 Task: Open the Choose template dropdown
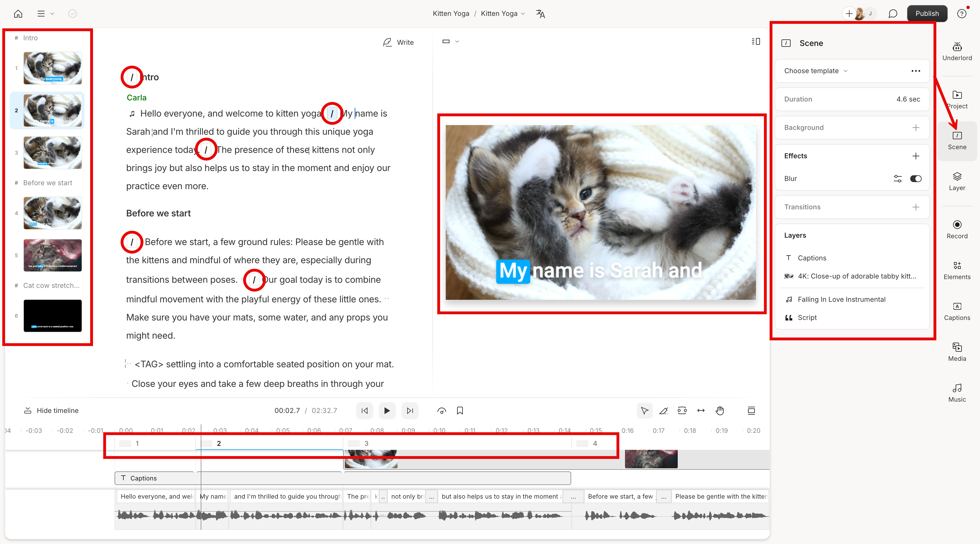[x=814, y=71]
